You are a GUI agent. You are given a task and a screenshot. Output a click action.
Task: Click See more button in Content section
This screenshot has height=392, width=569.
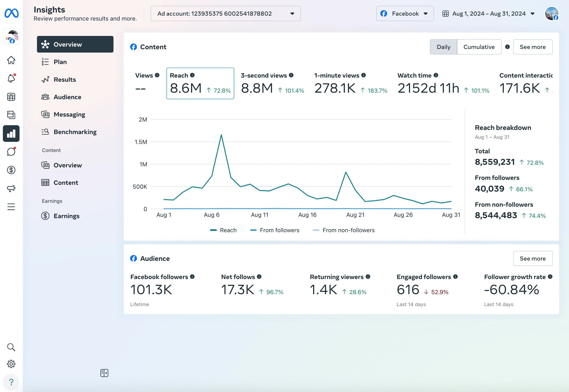coord(533,47)
